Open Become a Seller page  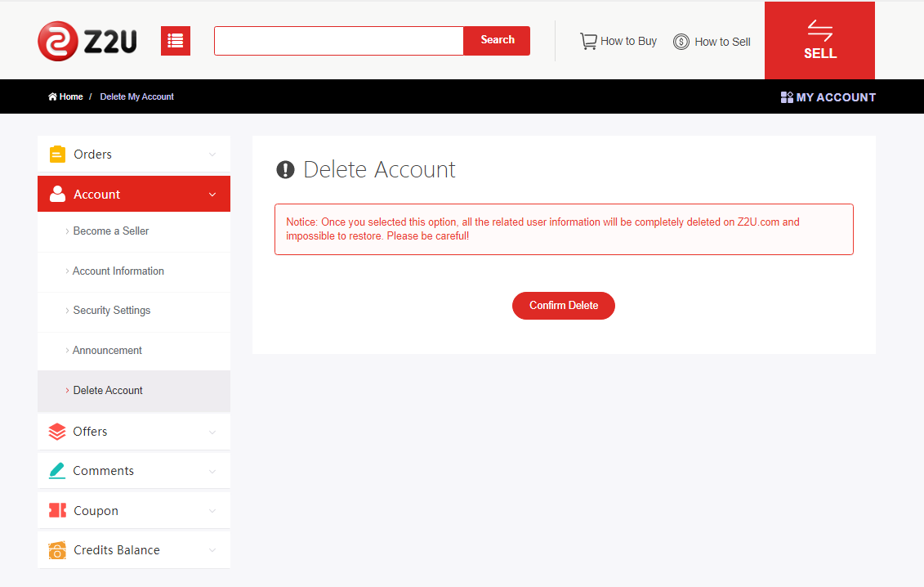pyautogui.click(x=111, y=231)
